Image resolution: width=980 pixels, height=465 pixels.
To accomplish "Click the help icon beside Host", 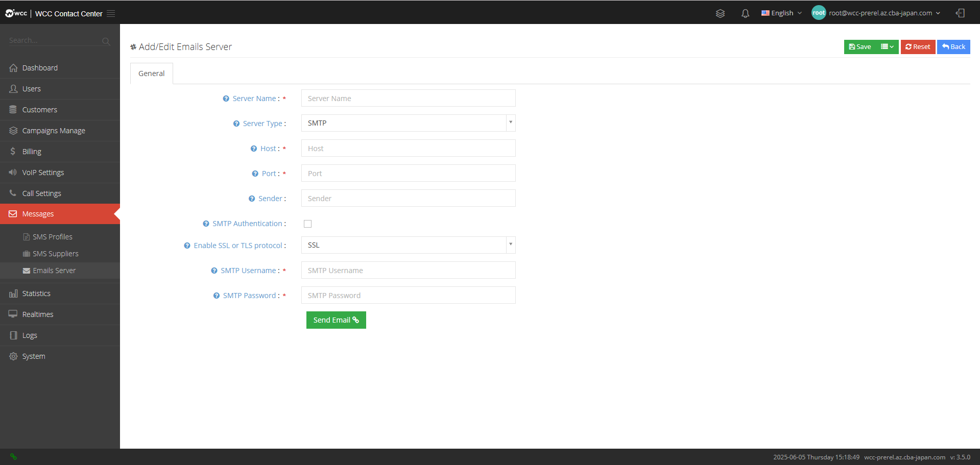I will (x=253, y=149).
